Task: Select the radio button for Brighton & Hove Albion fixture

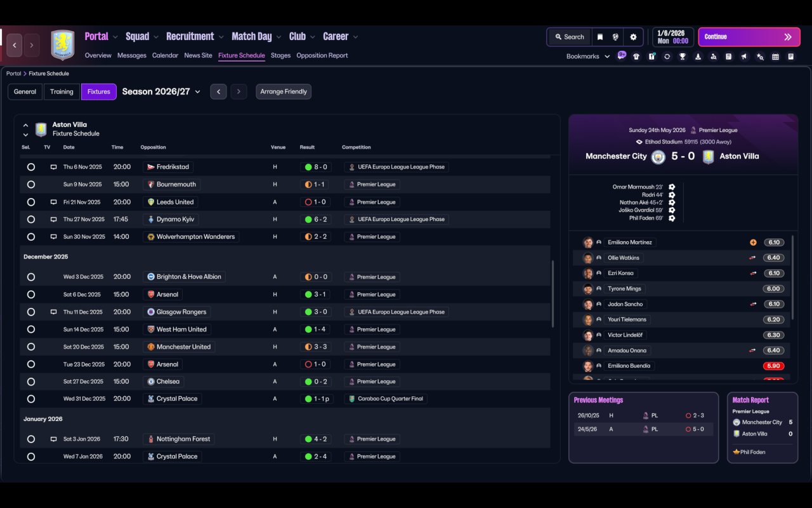Action: tap(31, 277)
